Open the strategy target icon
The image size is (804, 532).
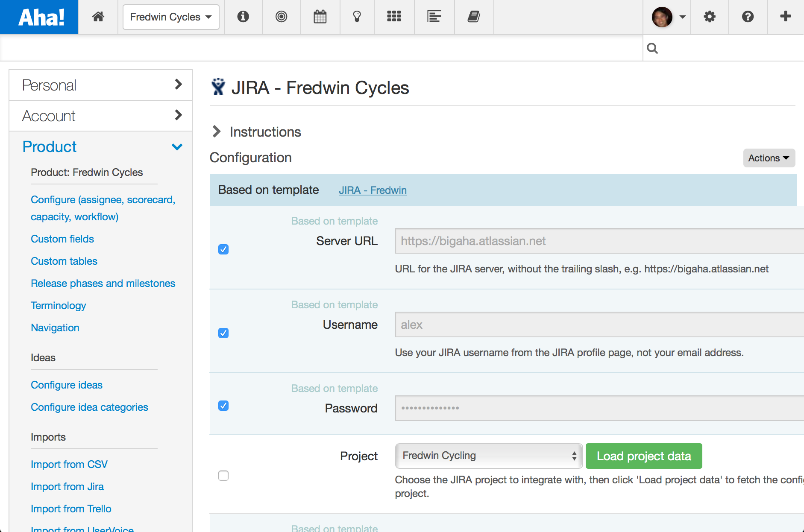(281, 17)
